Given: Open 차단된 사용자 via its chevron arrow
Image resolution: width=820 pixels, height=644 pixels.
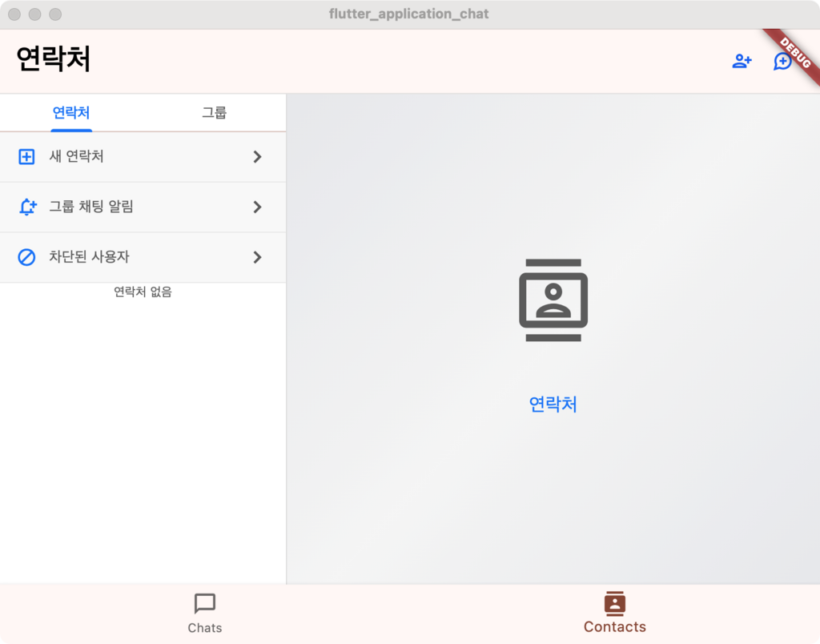Looking at the screenshot, I should 257,257.
